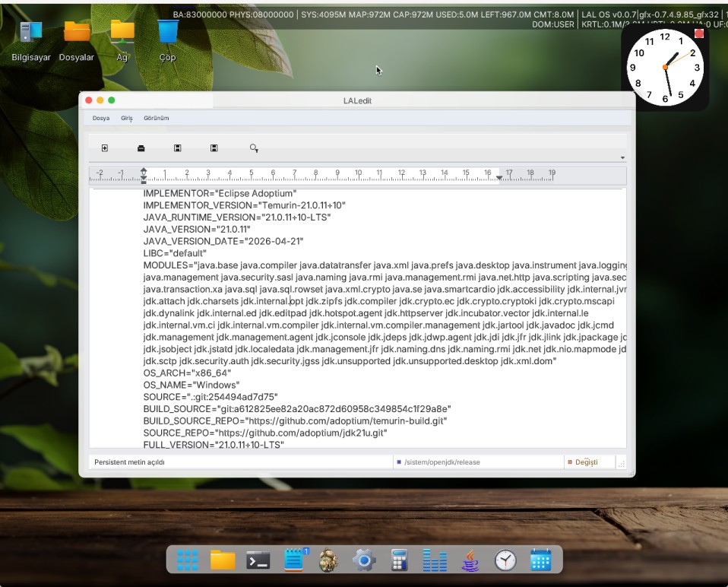The image size is (728, 587).
Task: Open the Dosya menu
Action: pyautogui.click(x=101, y=118)
